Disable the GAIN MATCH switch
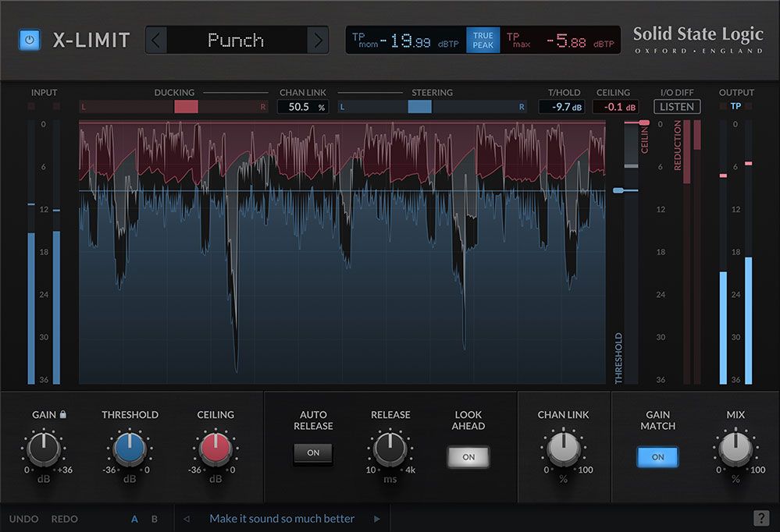 tap(657, 457)
